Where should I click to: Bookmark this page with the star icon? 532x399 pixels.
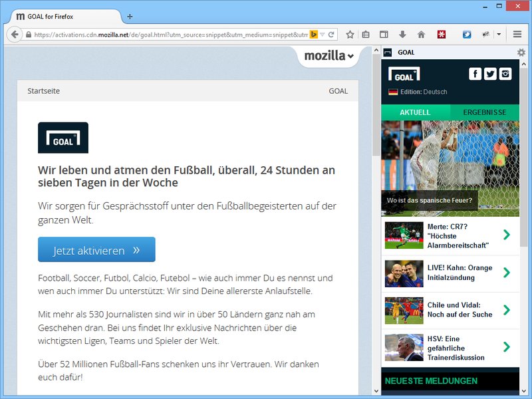[350, 35]
